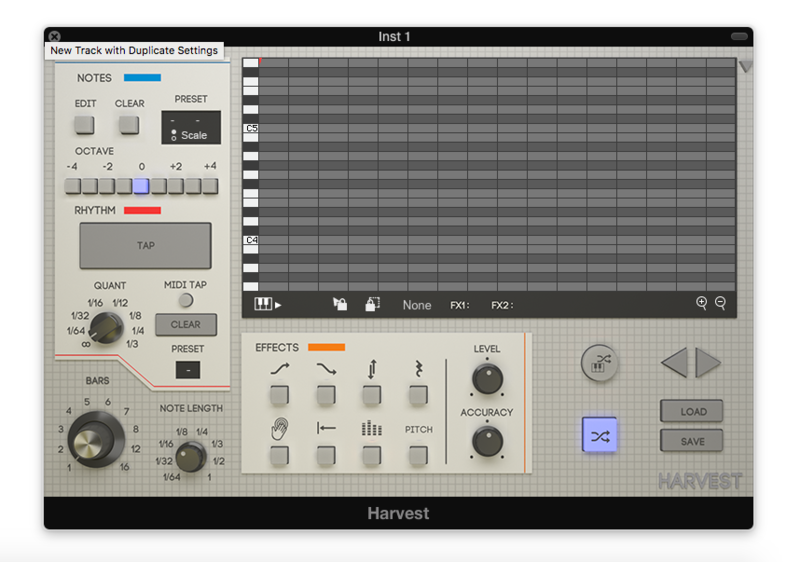This screenshot has height=562, width=800.
Task: Click the left arrow previous preset
Action: [x=674, y=362]
